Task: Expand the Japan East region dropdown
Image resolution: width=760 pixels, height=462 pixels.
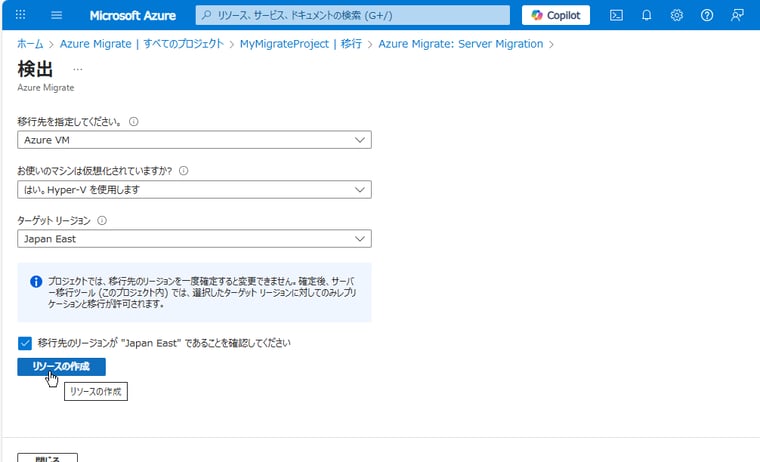Action: tap(194, 239)
